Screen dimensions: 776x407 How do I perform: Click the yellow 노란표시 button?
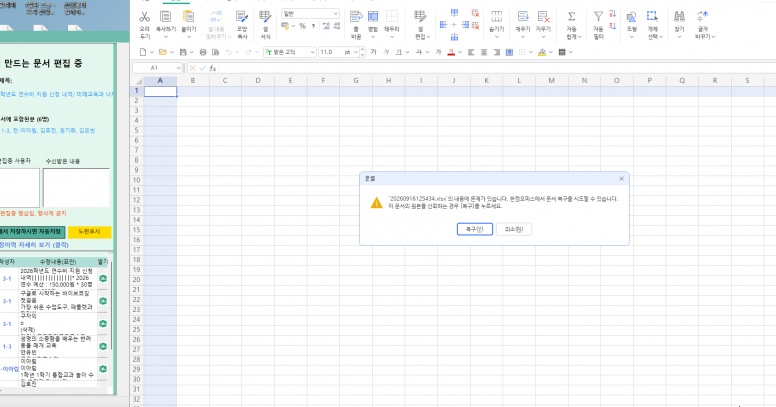point(89,232)
